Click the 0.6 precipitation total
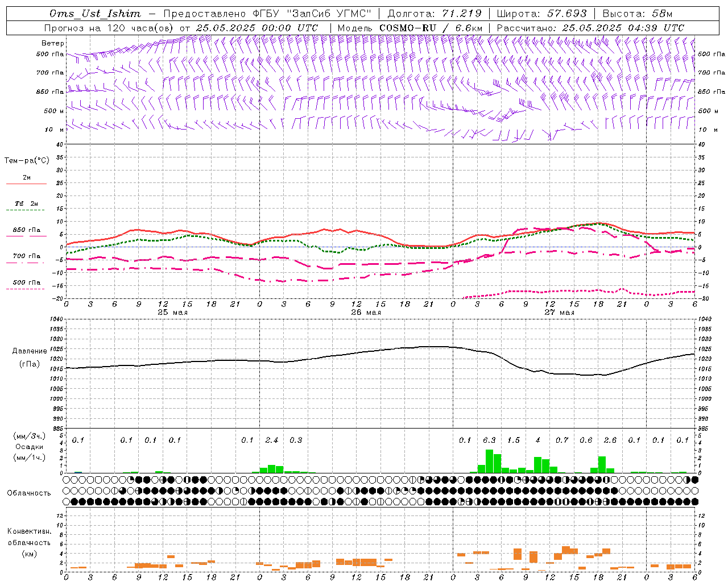728x582 pixels. pyautogui.click(x=586, y=440)
